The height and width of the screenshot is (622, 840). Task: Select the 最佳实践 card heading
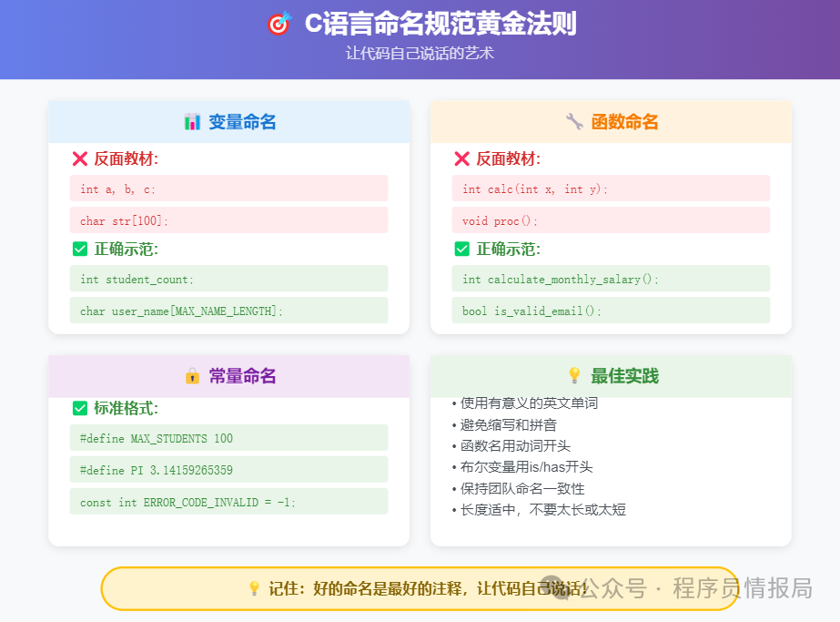pyautogui.click(x=624, y=376)
